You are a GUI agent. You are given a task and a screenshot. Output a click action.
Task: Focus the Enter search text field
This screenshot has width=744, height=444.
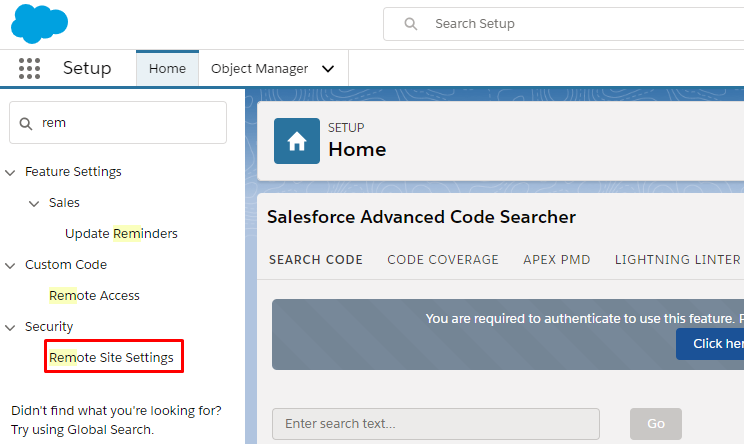click(436, 424)
